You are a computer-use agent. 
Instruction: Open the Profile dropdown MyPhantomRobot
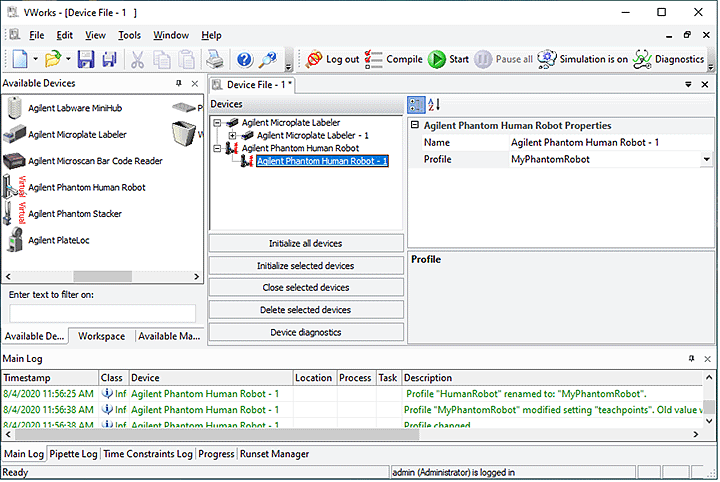706,160
